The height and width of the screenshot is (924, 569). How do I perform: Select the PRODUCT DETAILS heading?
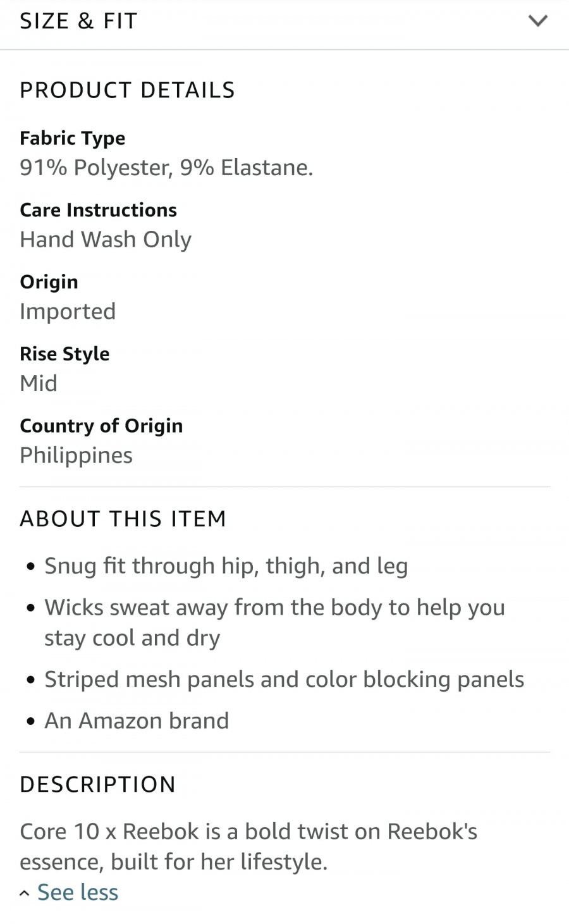(127, 90)
